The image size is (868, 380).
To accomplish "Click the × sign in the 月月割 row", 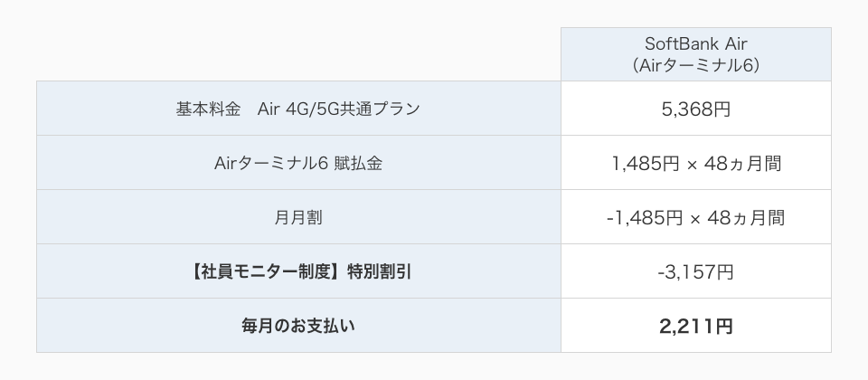I will point(695,218).
